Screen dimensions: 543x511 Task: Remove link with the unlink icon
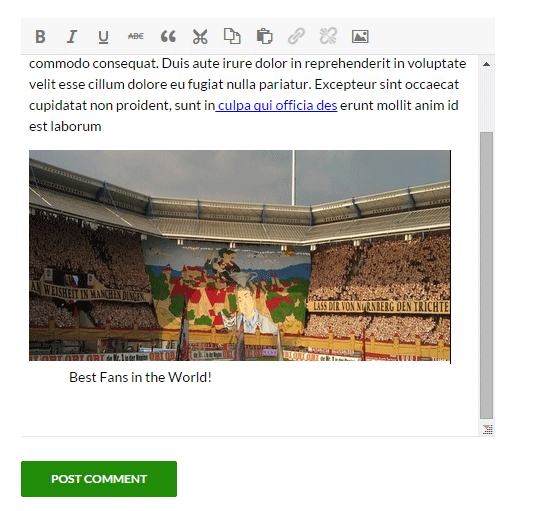(x=328, y=36)
